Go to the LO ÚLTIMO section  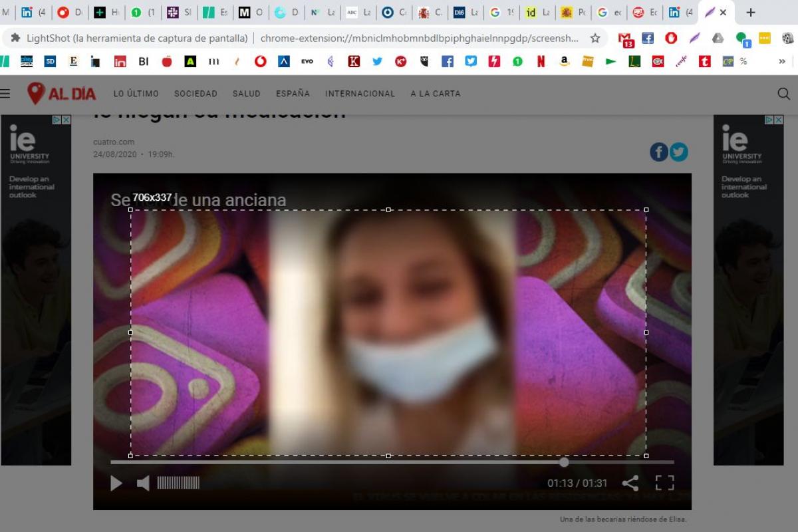point(136,94)
